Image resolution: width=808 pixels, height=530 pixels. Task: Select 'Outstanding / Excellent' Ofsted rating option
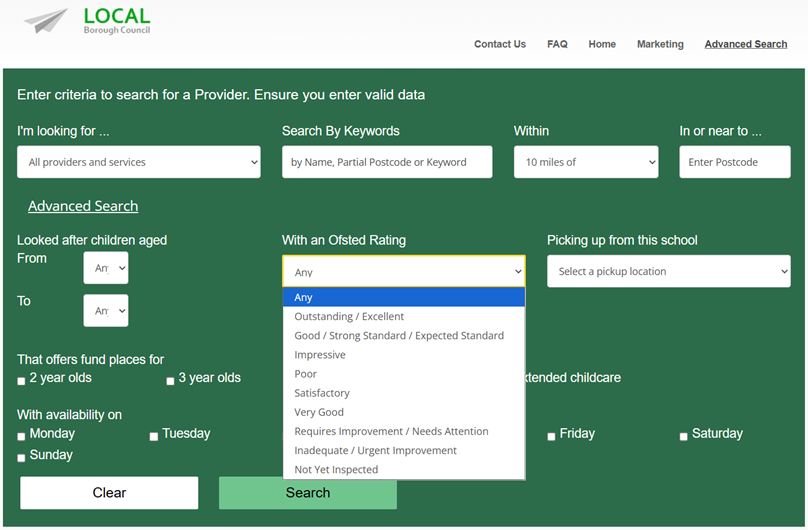point(349,316)
